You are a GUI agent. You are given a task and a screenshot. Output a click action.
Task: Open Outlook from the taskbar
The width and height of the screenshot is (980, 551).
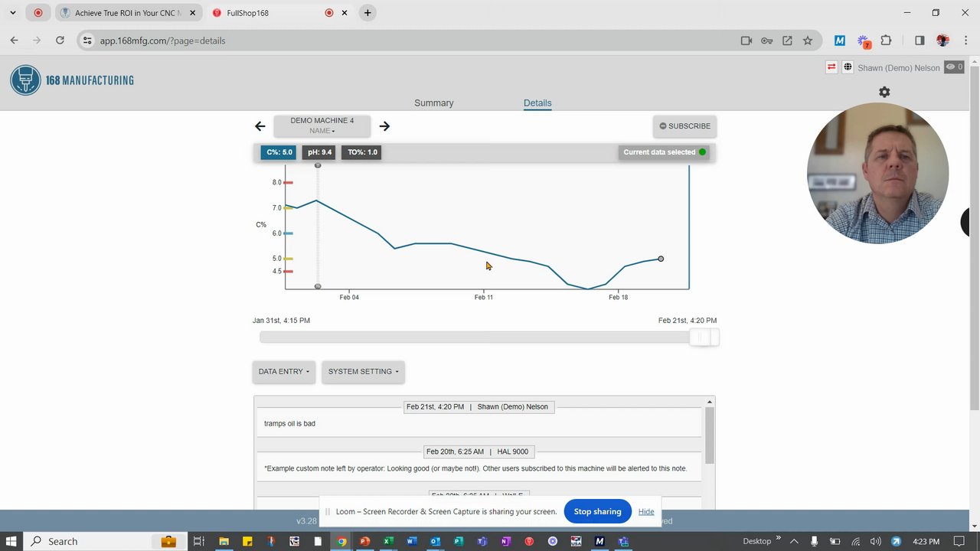(435, 541)
